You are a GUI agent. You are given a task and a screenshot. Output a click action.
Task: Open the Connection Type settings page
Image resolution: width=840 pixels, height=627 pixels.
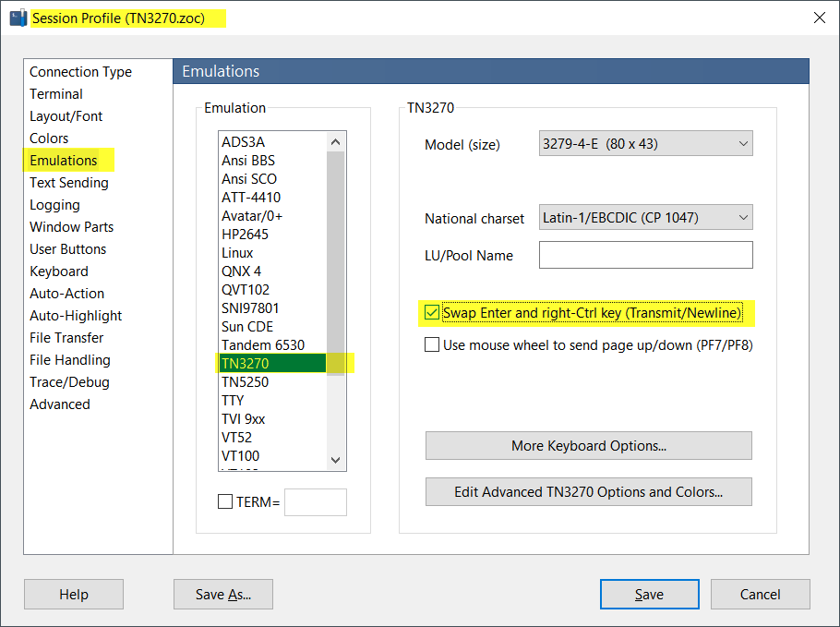[x=80, y=72]
